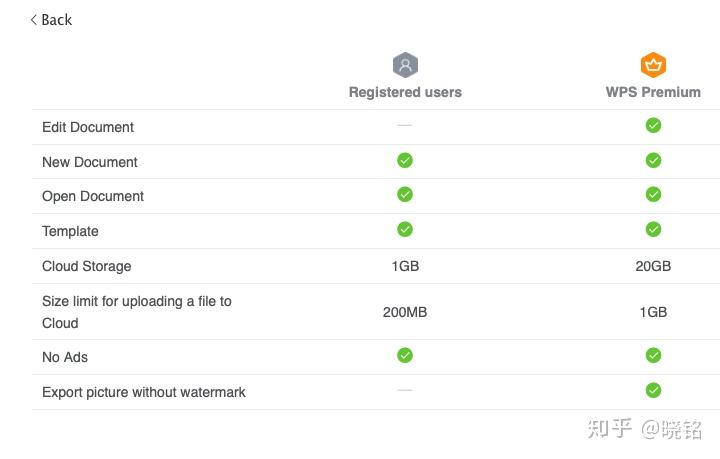Click the orange WPS Premium crown icon
The height and width of the screenshot is (459, 720).
pyautogui.click(x=653, y=65)
